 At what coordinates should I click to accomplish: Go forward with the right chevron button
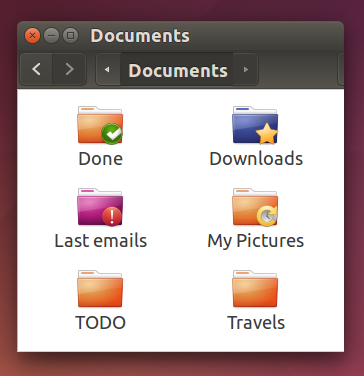69,69
